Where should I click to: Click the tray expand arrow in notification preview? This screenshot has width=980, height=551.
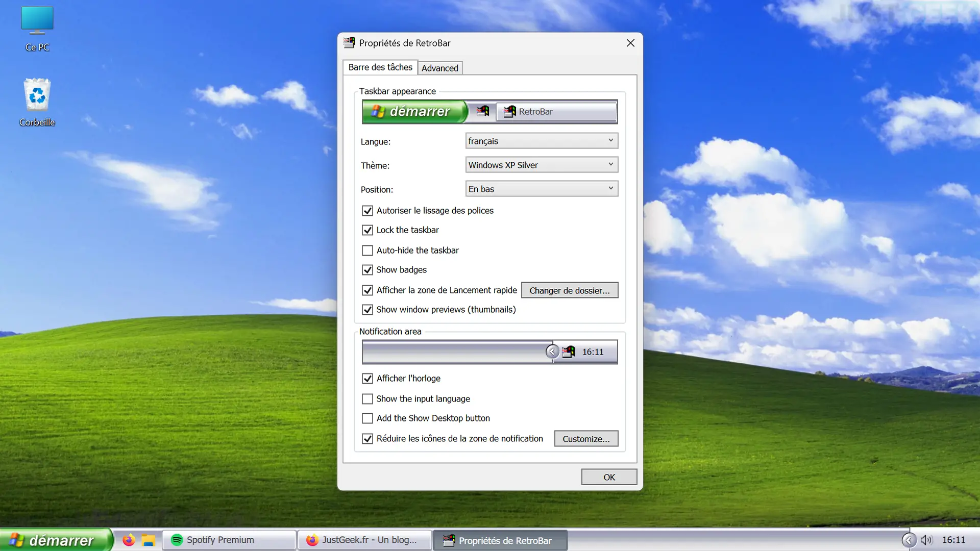pyautogui.click(x=552, y=352)
